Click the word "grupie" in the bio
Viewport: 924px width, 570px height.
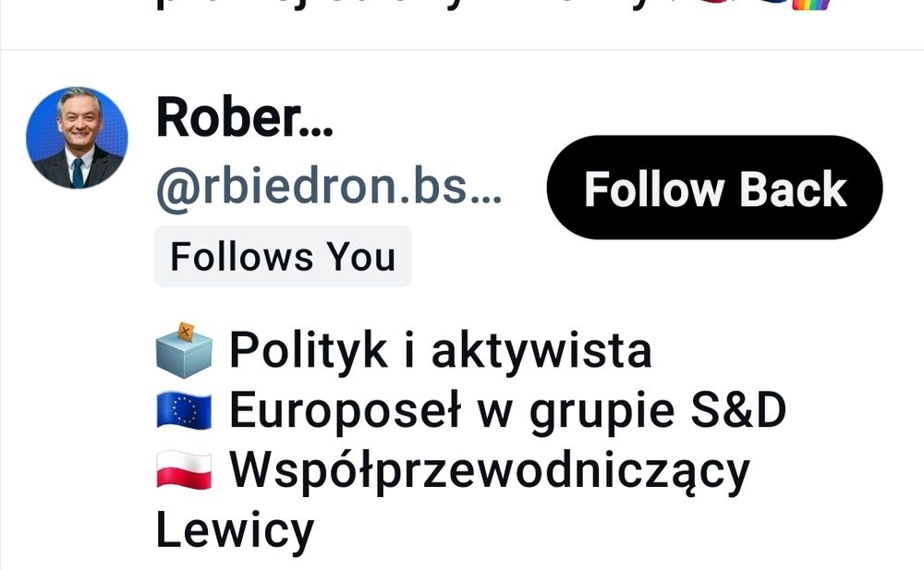(602, 413)
